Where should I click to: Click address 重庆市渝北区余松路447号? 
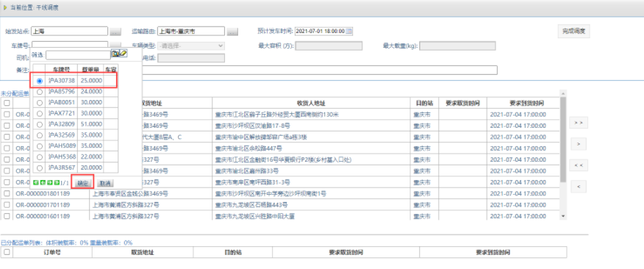(x=248, y=148)
